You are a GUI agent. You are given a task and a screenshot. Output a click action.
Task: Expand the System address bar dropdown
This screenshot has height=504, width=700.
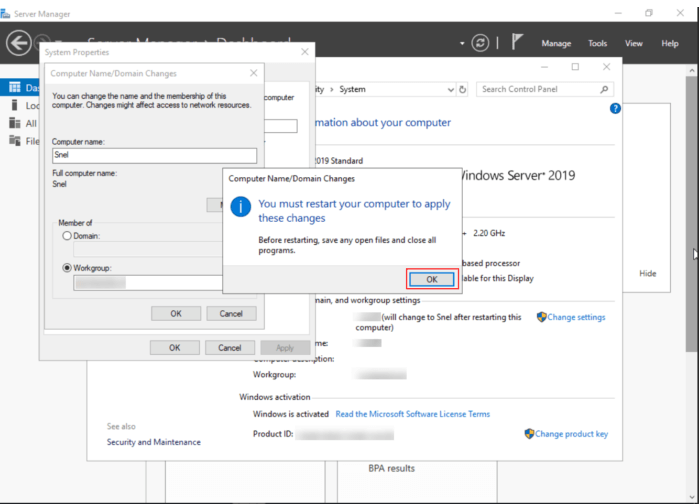pos(450,90)
